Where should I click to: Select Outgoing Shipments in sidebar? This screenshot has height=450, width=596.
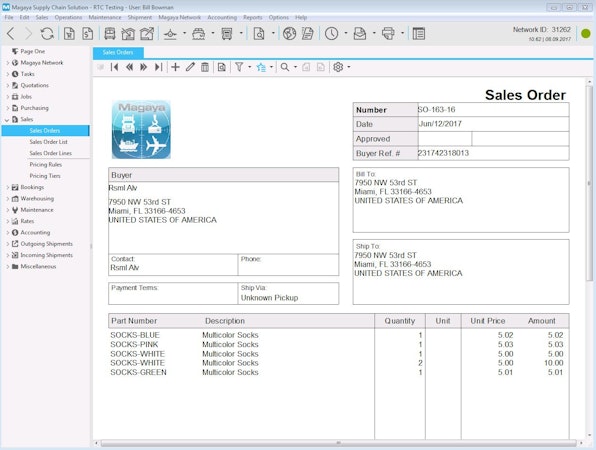coord(46,244)
